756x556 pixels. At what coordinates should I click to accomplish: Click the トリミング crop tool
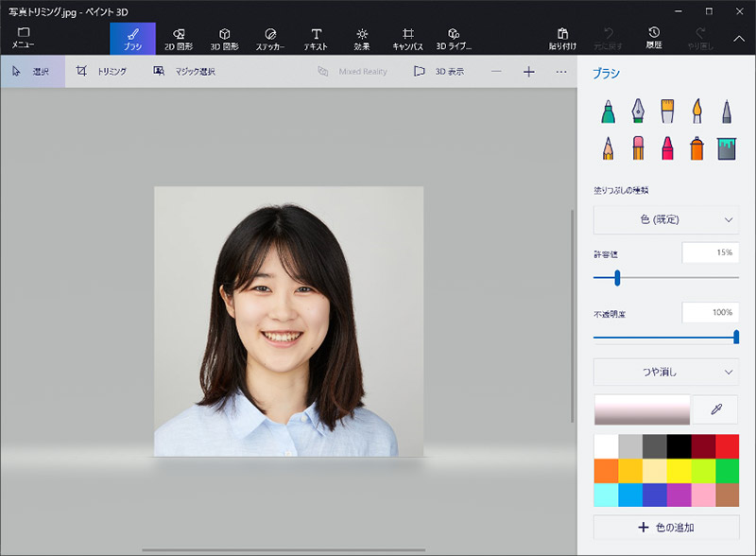point(102,71)
